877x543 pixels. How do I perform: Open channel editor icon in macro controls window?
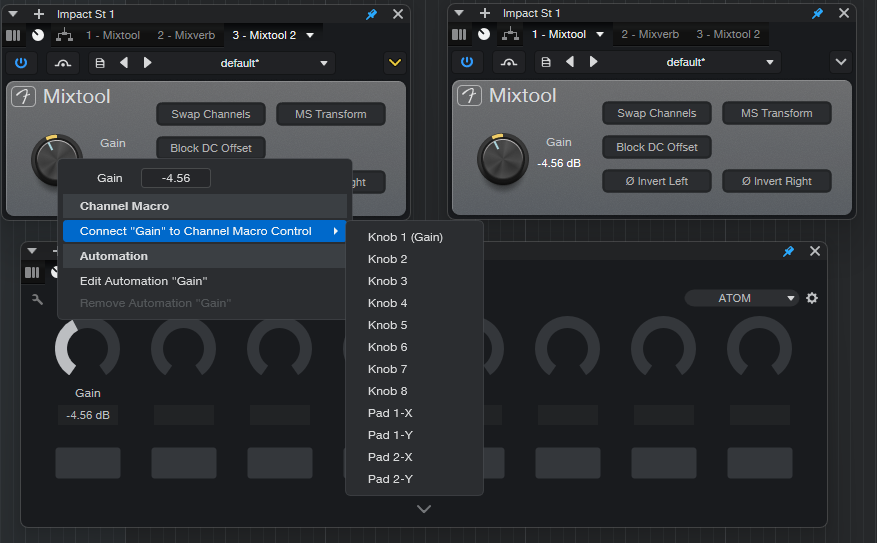[x=32, y=272]
